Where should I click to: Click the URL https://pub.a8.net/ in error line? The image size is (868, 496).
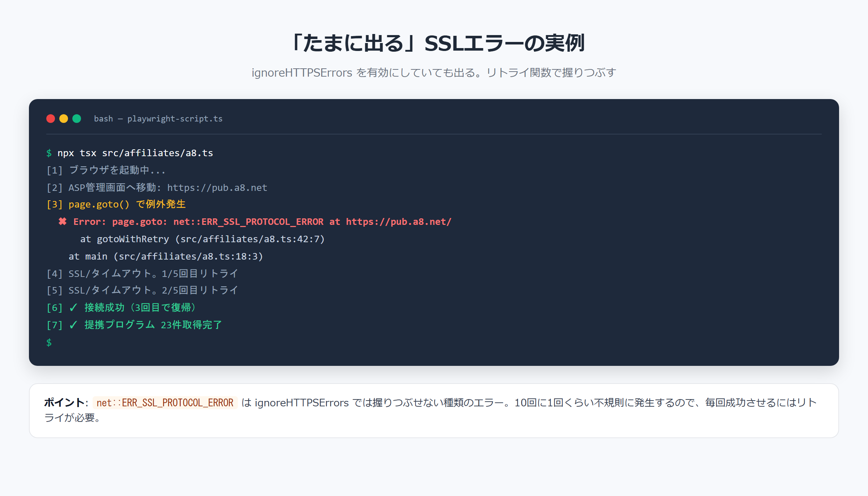(x=399, y=222)
